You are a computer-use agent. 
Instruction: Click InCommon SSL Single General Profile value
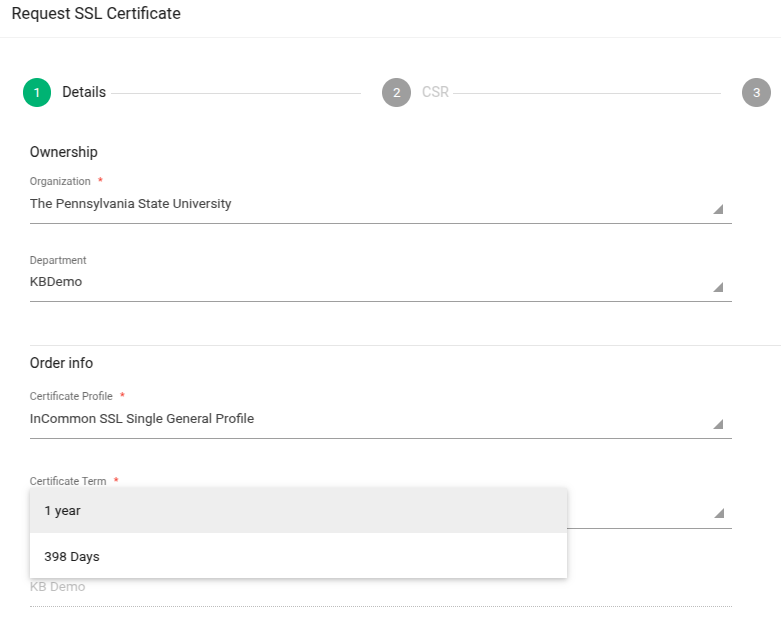(142, 419)
